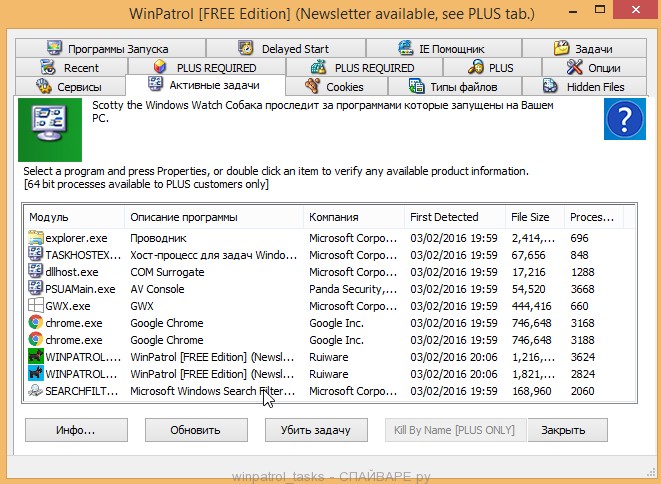Screen dimensions: 661x484
Task: Click the PSUAMain.exe process icon
Action: pyautogui.click(x=36, y=289)
